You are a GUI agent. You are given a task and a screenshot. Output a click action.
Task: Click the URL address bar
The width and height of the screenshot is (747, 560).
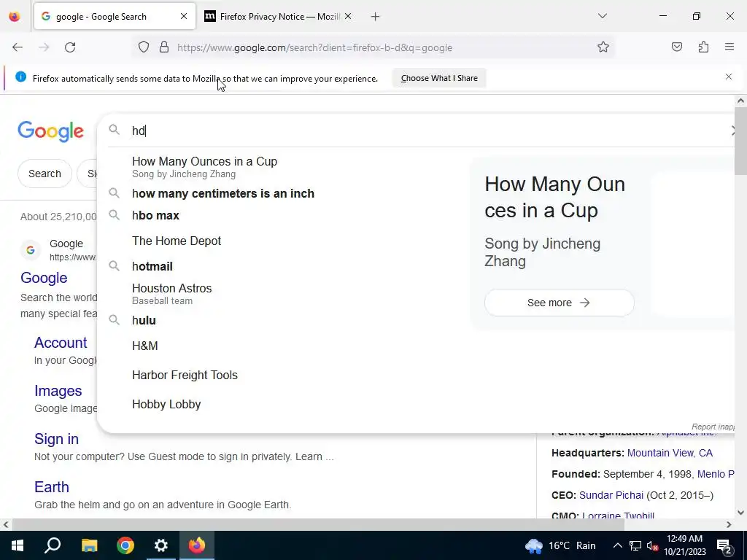tap(314, 47)
